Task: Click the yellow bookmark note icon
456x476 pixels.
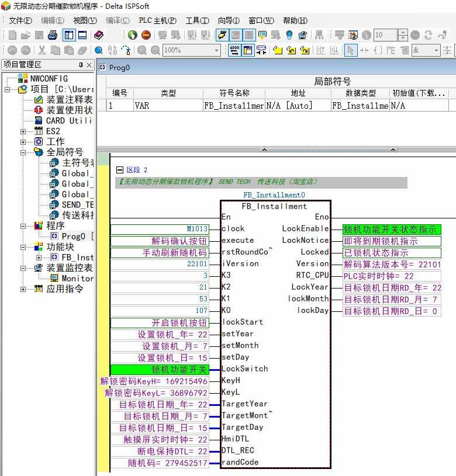Action: coord(278,50)
